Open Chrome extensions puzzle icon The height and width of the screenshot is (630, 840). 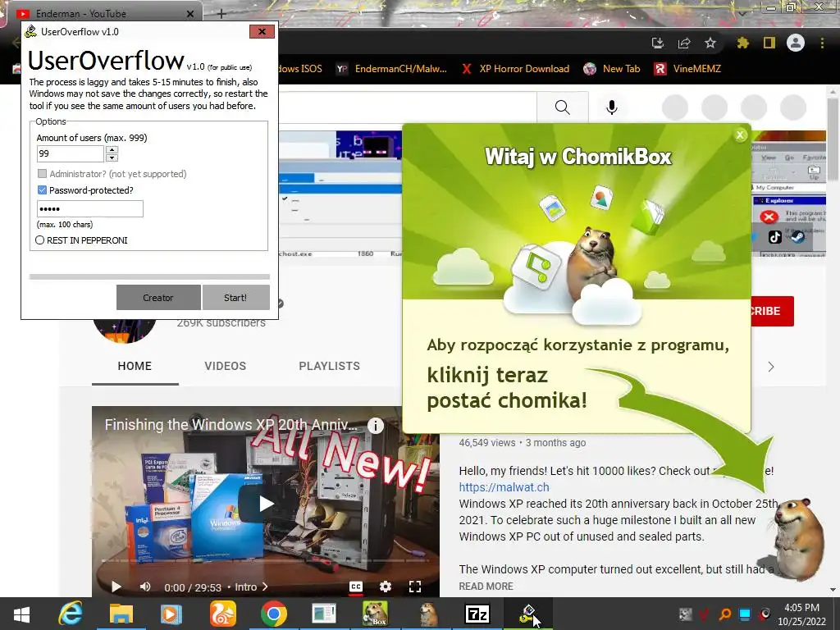tap(742, 43)
